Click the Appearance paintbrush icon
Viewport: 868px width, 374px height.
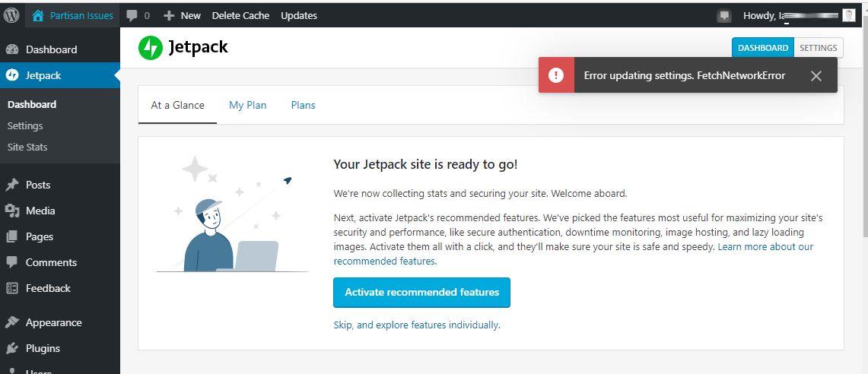tap(12, 322)
